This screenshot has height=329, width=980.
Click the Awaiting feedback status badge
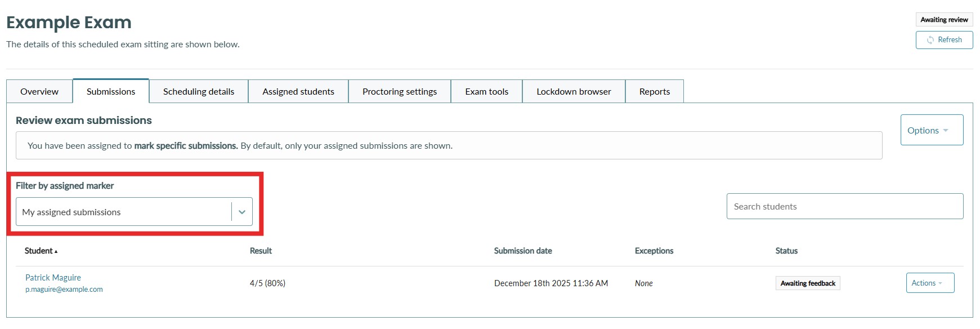[x=807, y=283]
